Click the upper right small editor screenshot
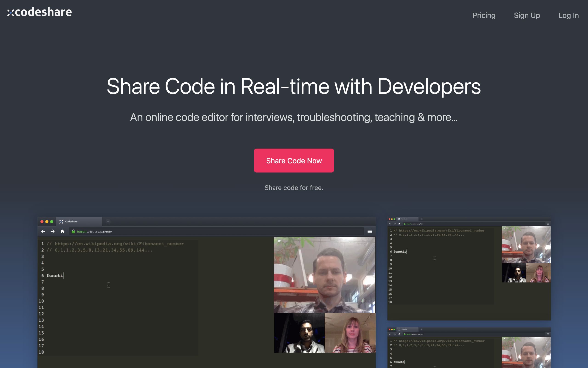The image size is (588, 368). click(469, 268)
